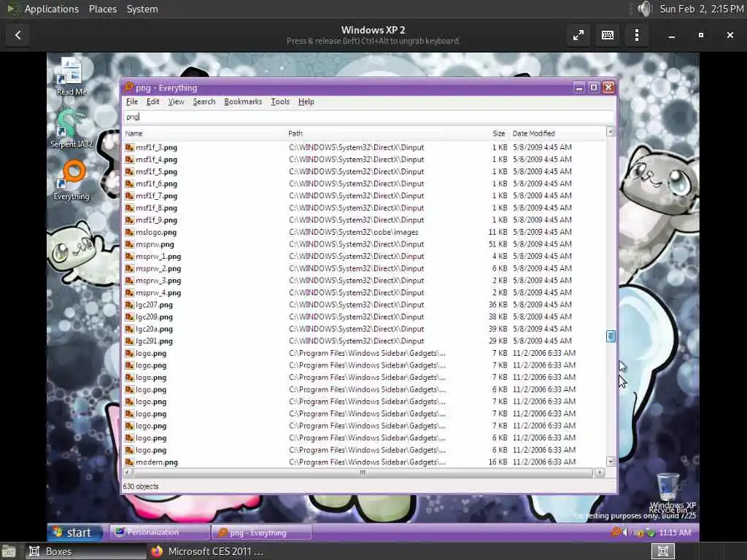
Task: Select the lgc20a.png result
Action: click(x=154, y=329)
